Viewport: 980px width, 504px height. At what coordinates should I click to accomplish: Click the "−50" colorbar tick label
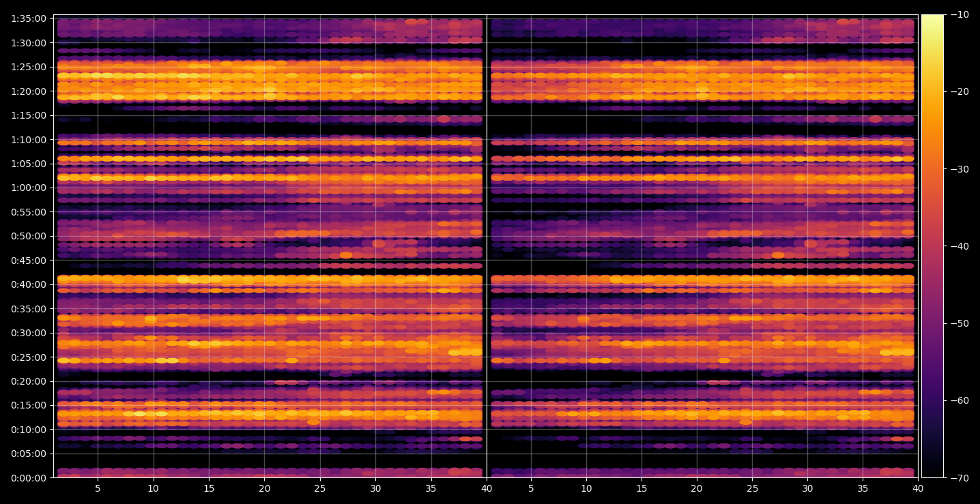tap(959, 323)
